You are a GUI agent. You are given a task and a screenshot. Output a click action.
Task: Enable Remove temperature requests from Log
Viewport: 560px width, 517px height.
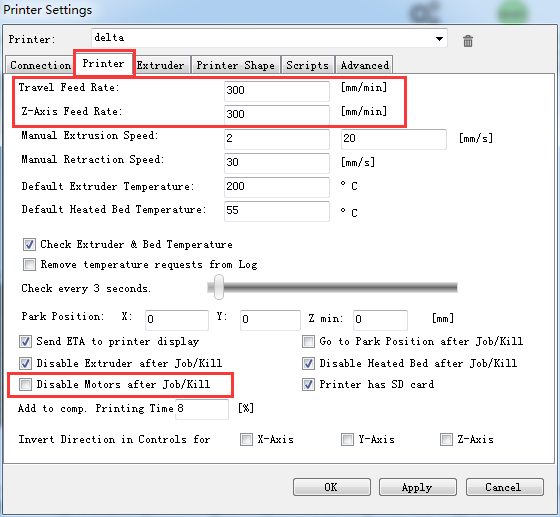click(x=29, y=265)
